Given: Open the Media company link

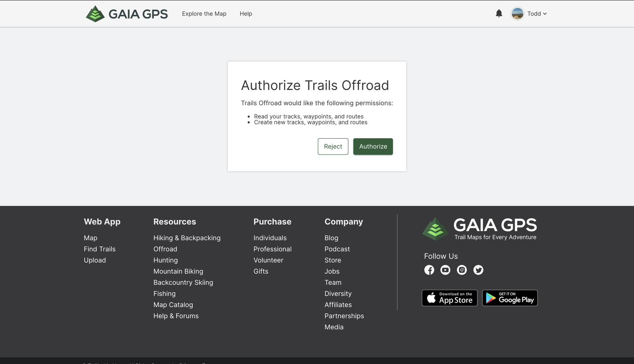Looking at the screenshot, I should point(334,327).
